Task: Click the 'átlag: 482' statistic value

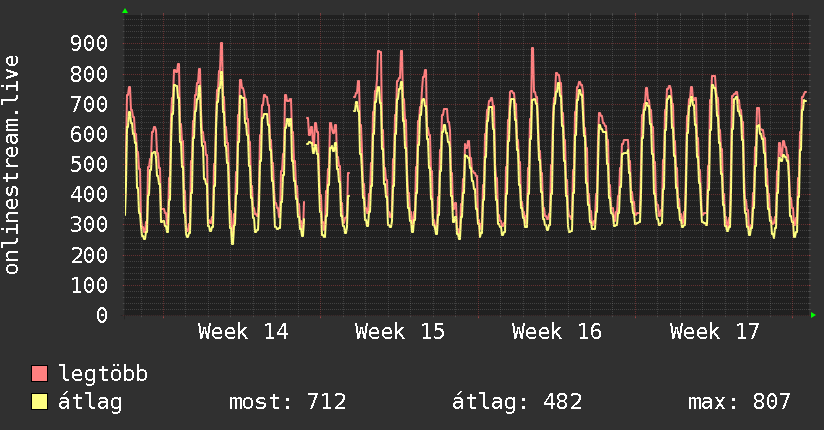Action: pos(517,402)
